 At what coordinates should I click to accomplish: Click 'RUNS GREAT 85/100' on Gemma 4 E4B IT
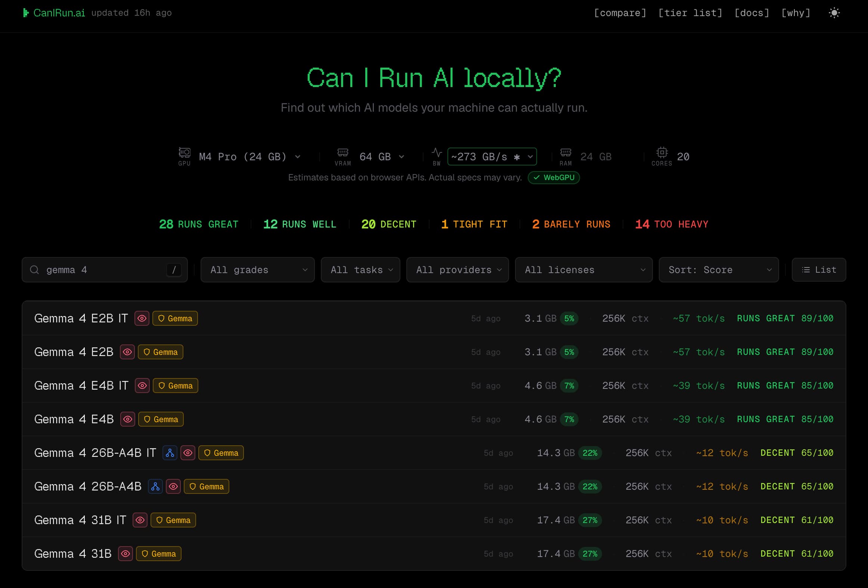point(785,386)
